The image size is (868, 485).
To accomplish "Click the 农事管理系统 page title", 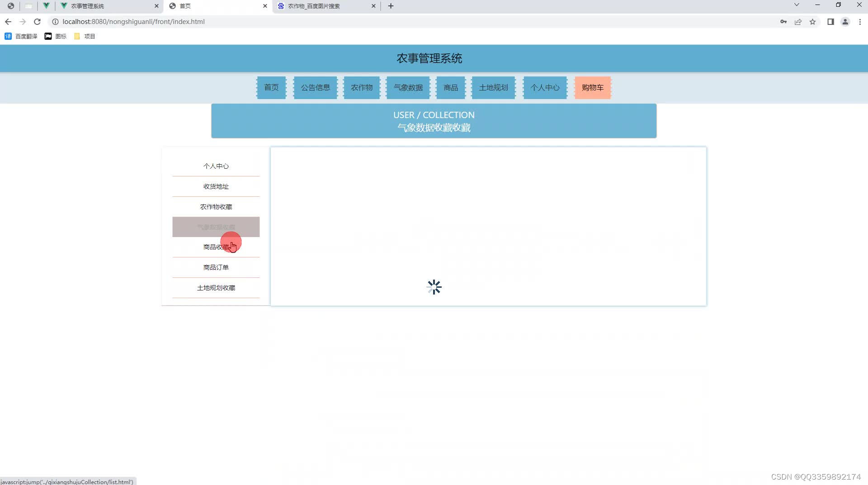I will pos(429,58).
